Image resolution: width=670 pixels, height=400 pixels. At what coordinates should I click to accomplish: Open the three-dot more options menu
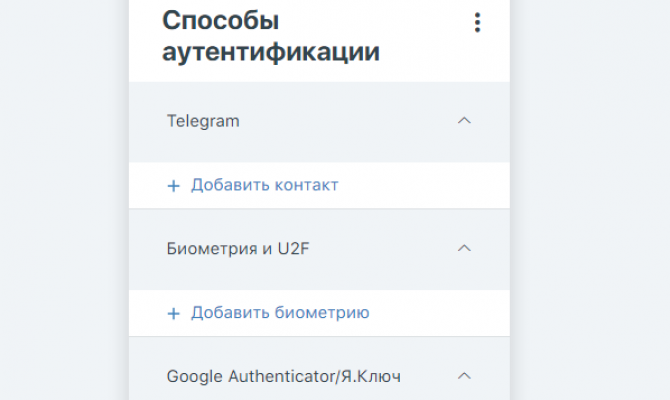(x=478, y=23)
